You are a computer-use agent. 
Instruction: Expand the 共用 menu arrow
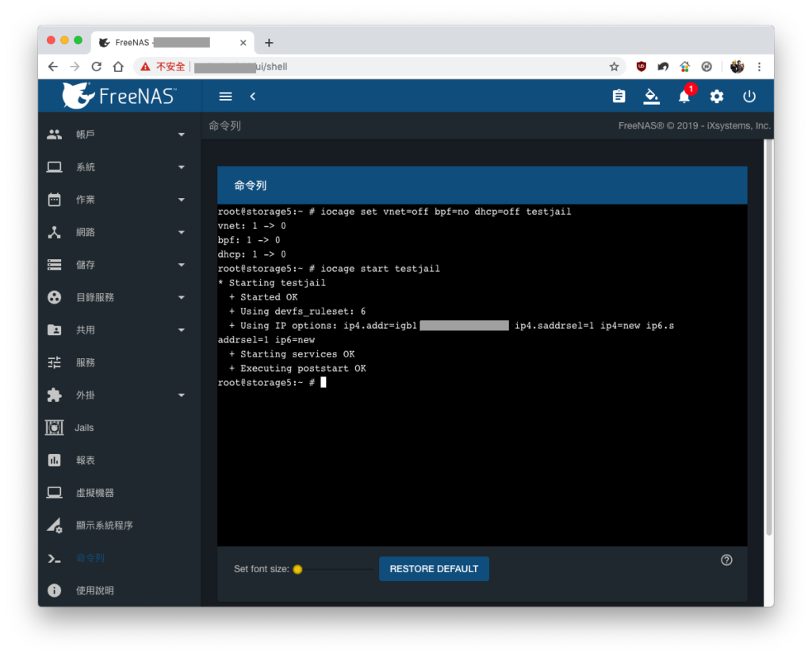182,330
